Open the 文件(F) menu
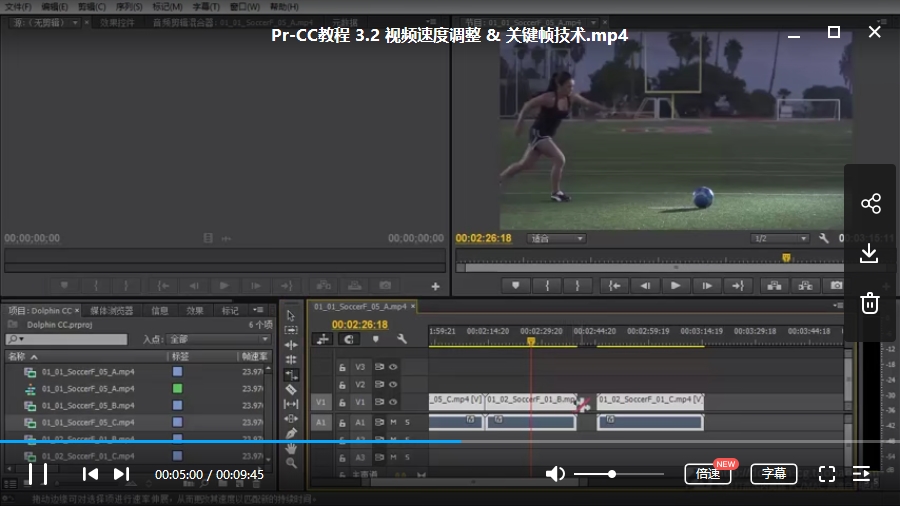This screenshot has width=900, height=506. [x=18, y=7]
